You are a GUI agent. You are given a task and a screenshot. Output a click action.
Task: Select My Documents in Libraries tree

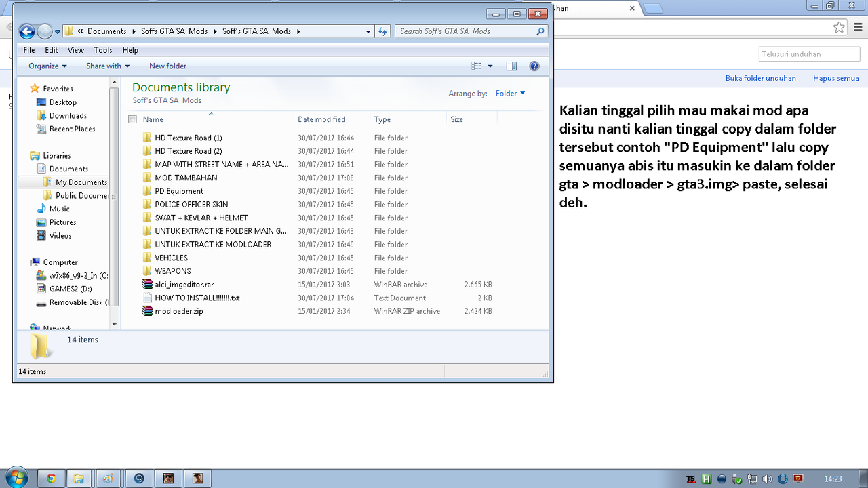click(75, 182)
